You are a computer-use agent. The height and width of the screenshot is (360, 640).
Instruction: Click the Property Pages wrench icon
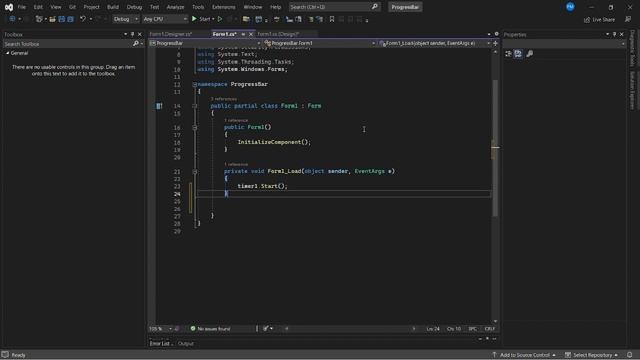[x=530, y=53]
